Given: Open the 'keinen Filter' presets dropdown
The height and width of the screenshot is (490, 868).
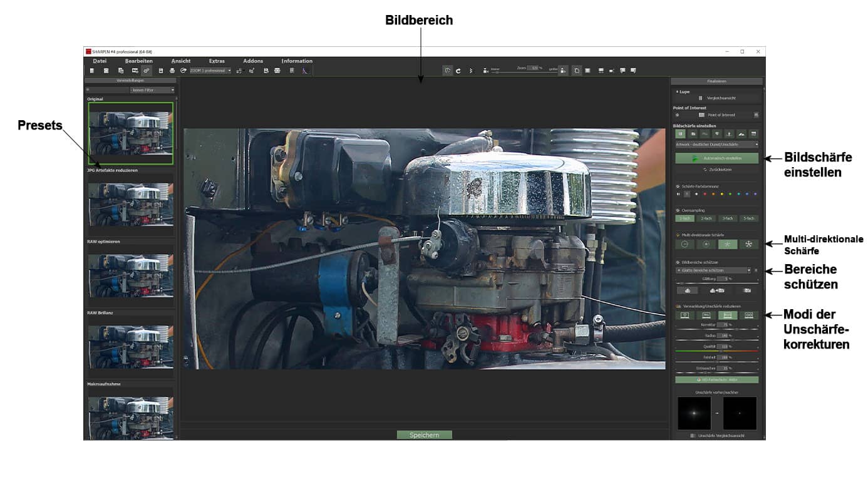Looking at the screenshot, I should pyautogui.click(x=152, y=90).
